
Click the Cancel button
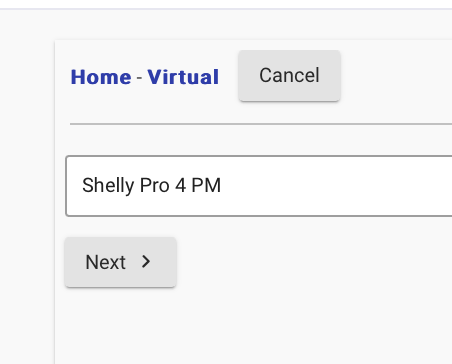tap(289, 76)
